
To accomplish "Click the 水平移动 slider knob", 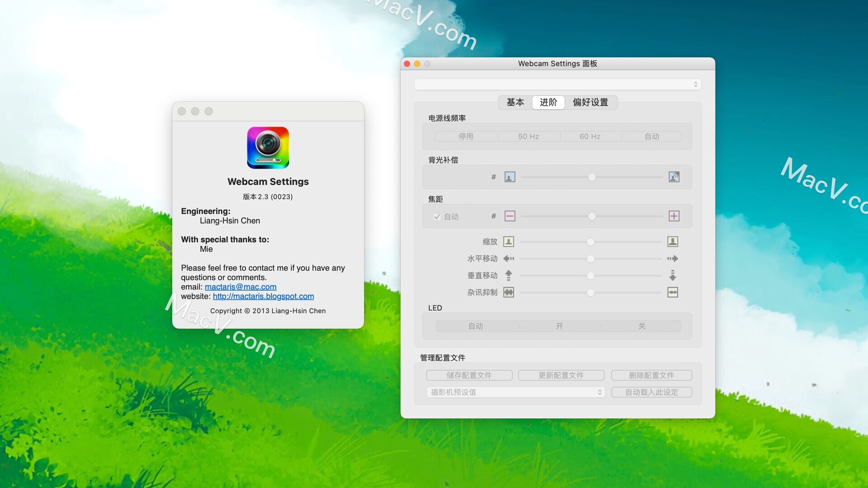I will [590, 259].
